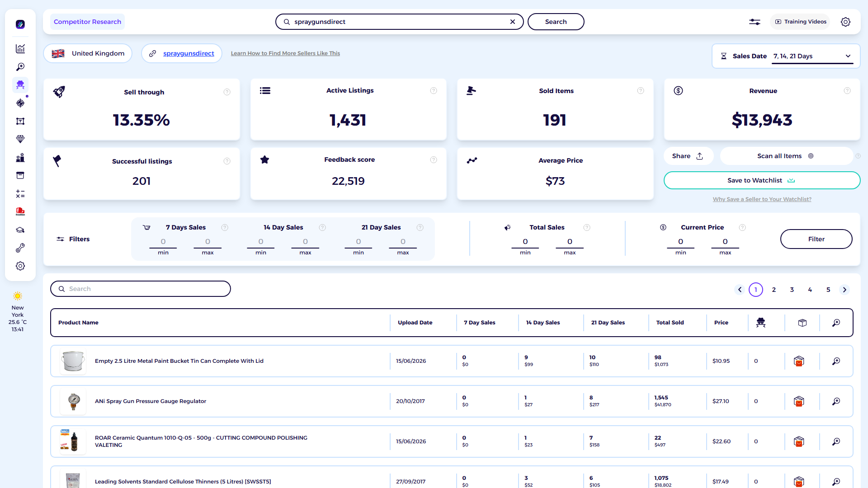
Task: Open the diamond sidebar icon
Action: click(x=20, y=139)
